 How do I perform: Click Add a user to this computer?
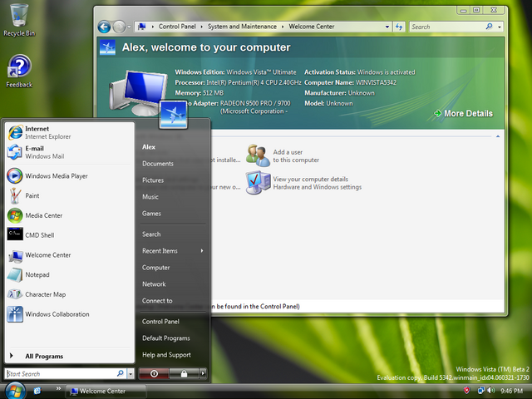296,156
